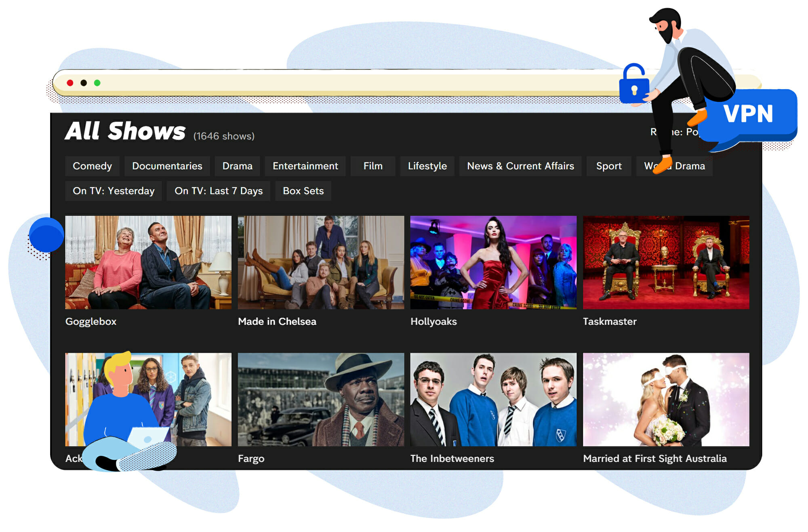
Task: Select the Film category filter
Action: (x=372, y=166)
